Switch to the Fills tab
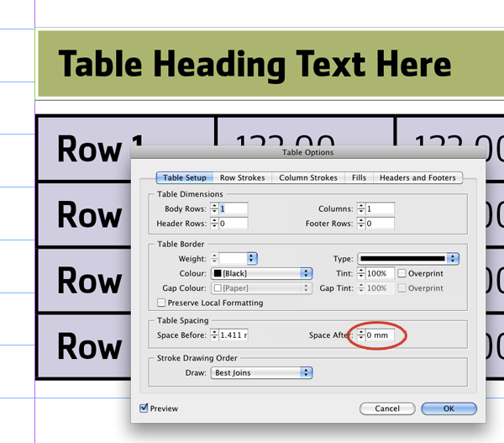Image resolution: width=504 pixels, height=443 pixels. (x=359, y=177)
